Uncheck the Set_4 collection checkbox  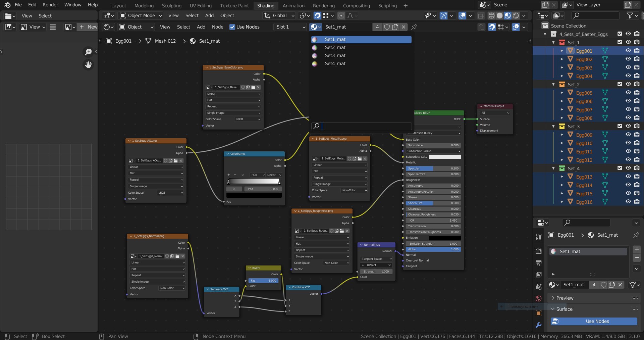click(x=620, y=168)
